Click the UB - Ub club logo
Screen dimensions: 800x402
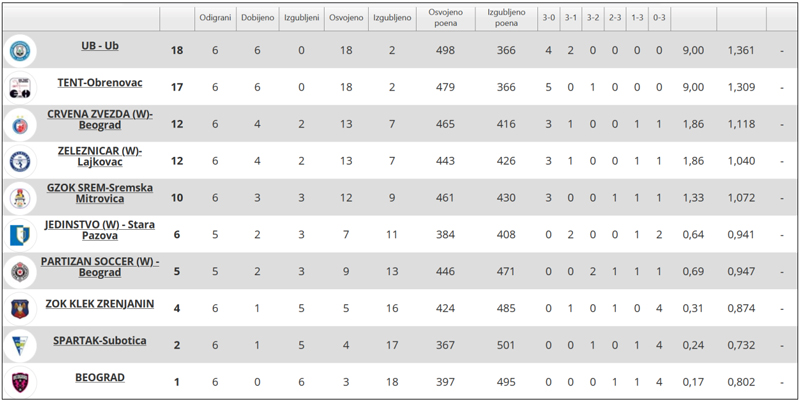(x=20, y=50)
